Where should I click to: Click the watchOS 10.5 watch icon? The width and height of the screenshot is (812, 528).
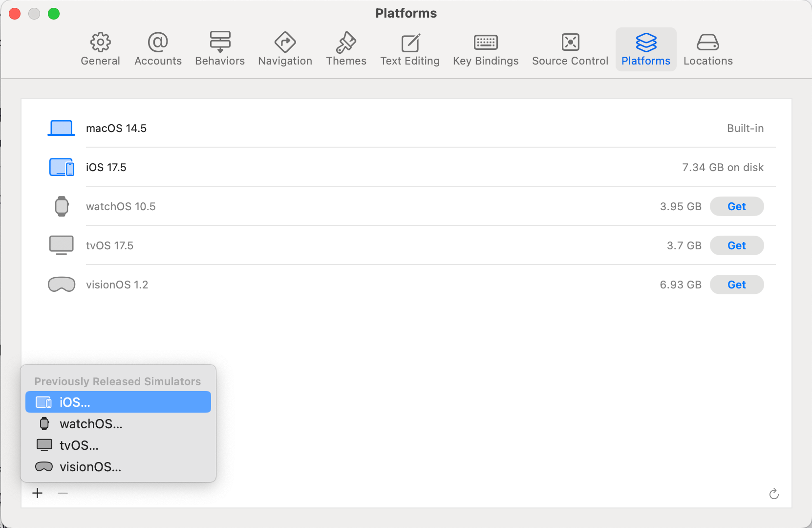[x=62, y=206]
